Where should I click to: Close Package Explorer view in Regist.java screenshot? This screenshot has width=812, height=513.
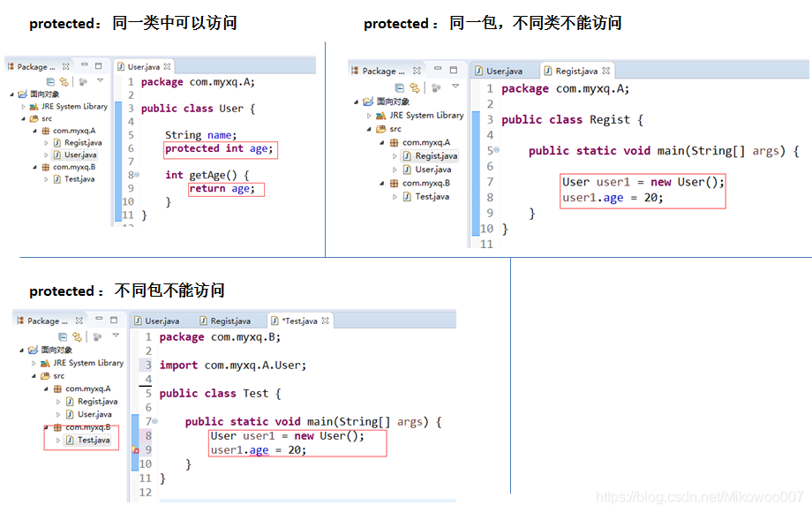click(x=417, y=71)
